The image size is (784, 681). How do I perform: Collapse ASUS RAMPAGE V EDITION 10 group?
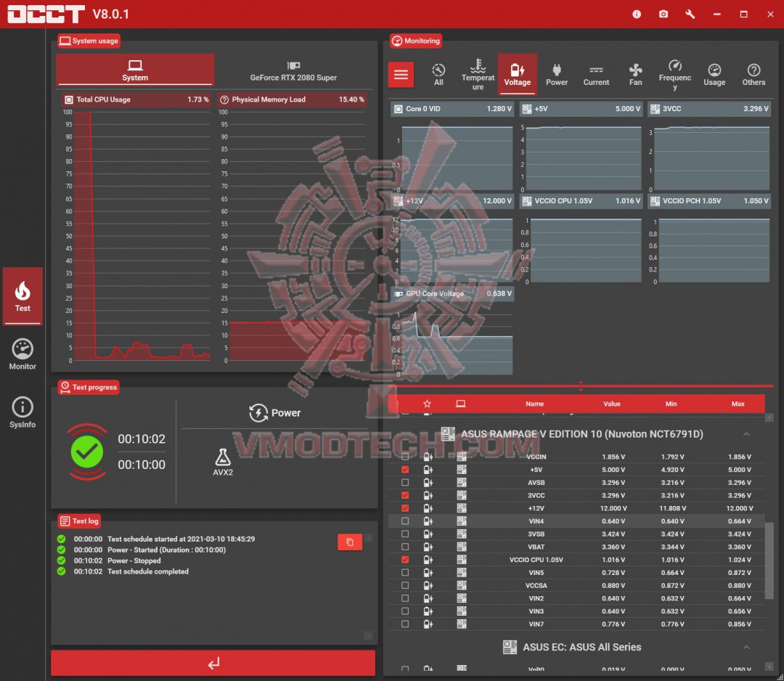click(x=746, y=434)
